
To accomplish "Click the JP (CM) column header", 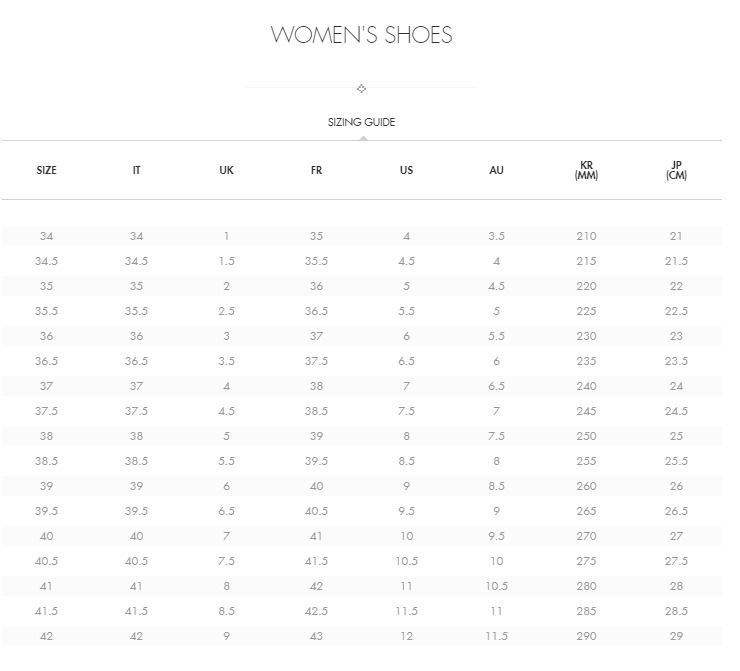I will click(676, 170).
